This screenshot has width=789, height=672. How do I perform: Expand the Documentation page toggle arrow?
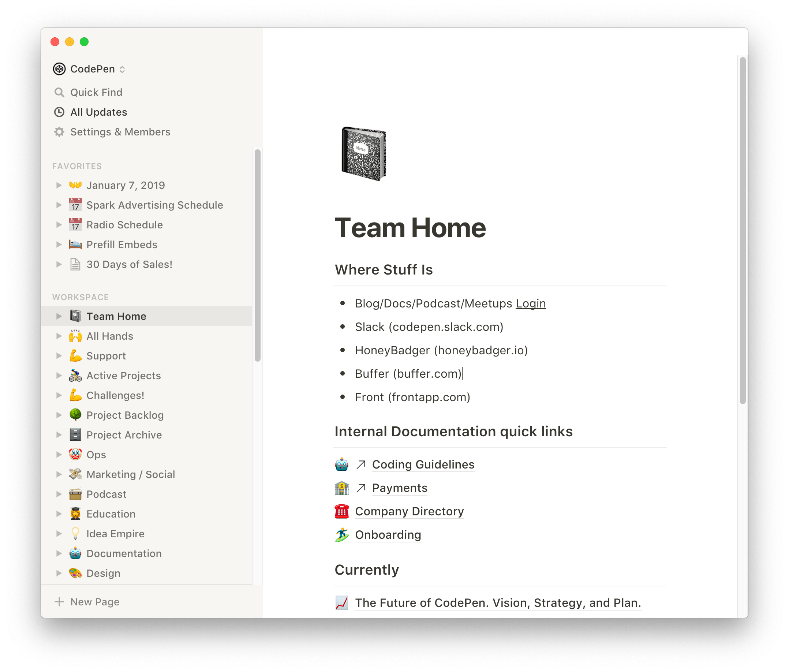tap(59, 553)
